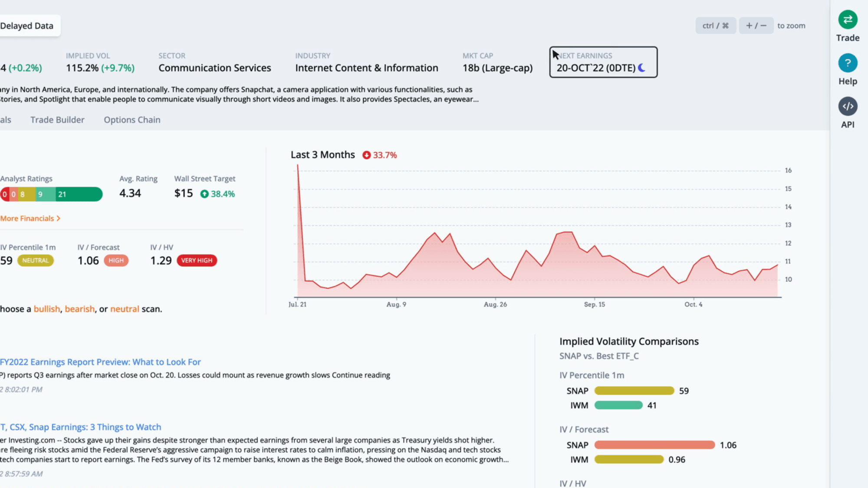Click SNAP IV Percentile bar showing 59

click(x=634, y=391)
